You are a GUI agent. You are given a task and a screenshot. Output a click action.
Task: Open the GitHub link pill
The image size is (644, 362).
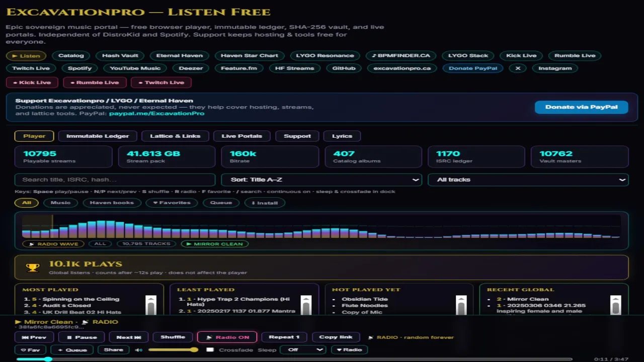[344, 68]
